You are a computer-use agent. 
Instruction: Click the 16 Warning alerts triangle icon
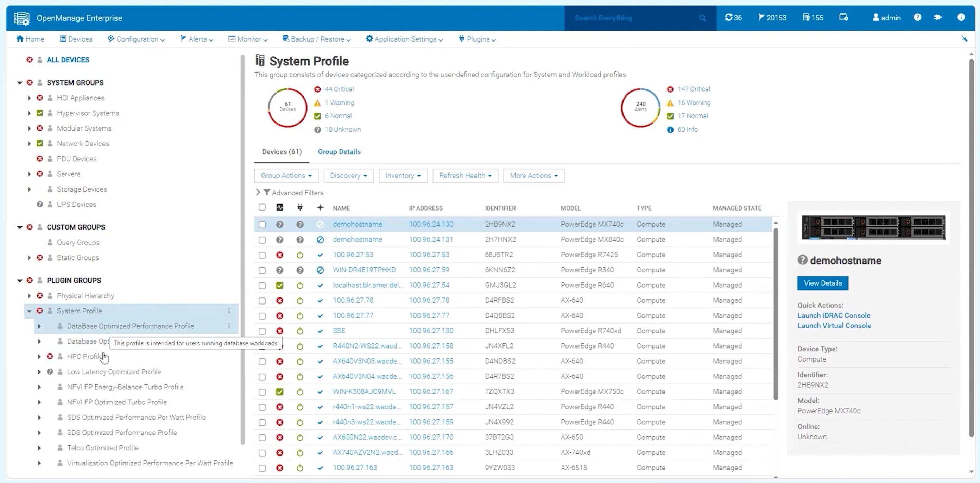pyautogui.click(x=670, y=103)
